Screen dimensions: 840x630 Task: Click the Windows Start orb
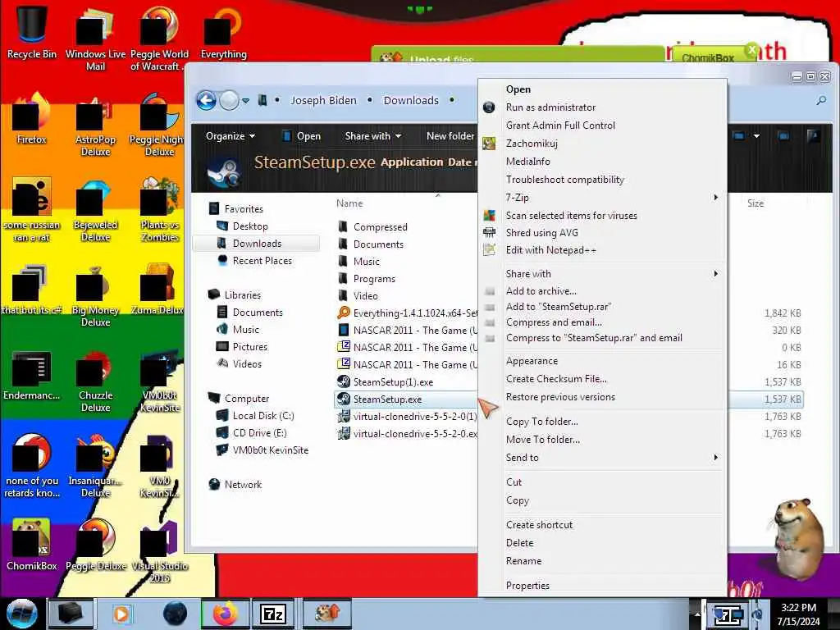(21, 614)
